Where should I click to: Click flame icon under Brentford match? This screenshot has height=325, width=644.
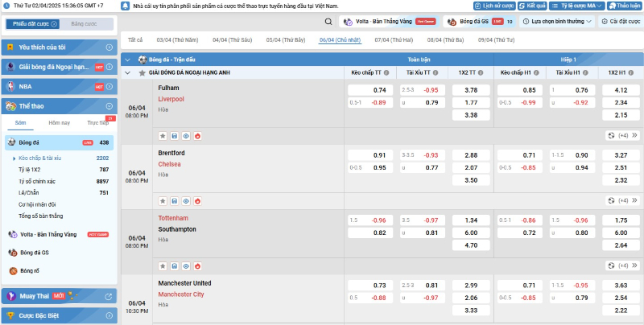(197, 201)
